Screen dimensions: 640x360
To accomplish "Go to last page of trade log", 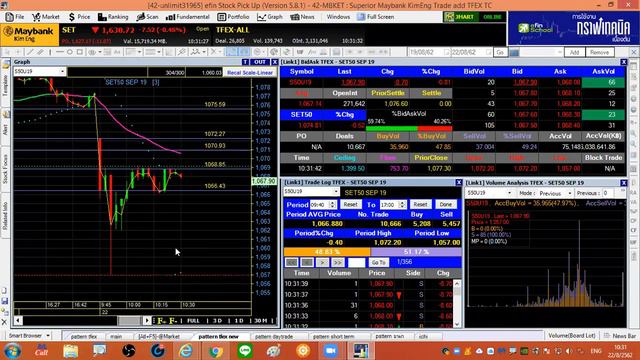I will (x=338, y=262).
